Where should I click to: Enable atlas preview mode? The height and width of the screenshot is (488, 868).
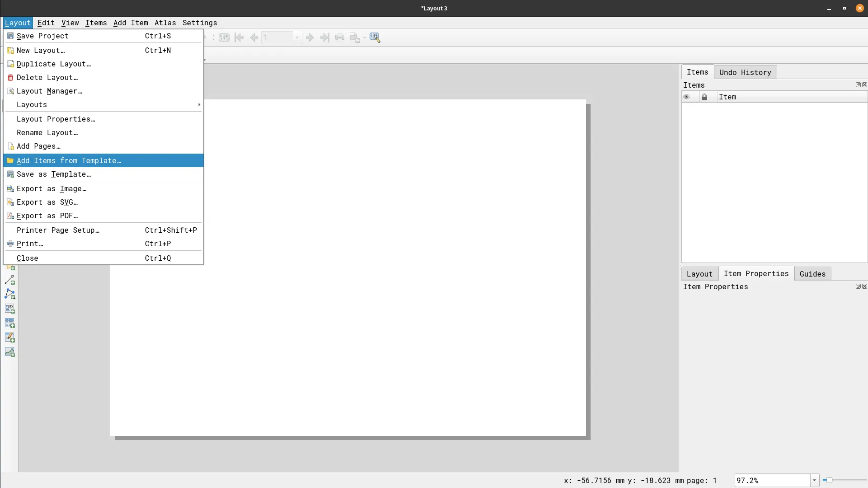click(x=224, y=38)
